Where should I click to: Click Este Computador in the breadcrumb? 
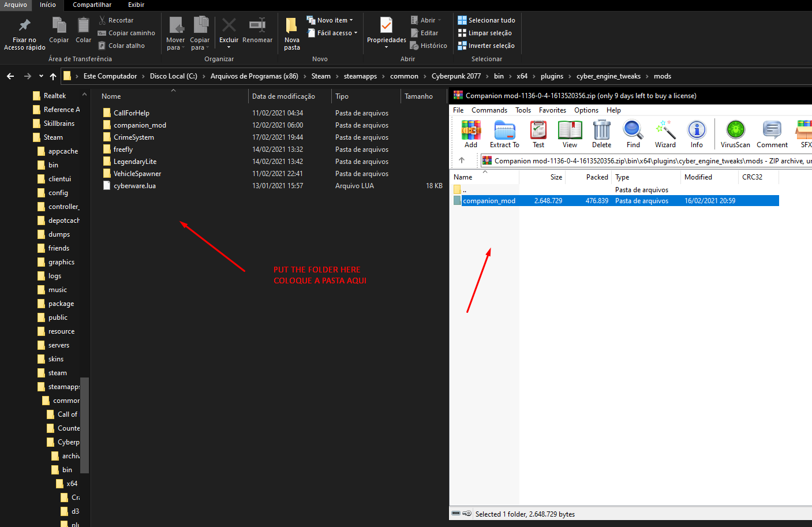(110, 76)
